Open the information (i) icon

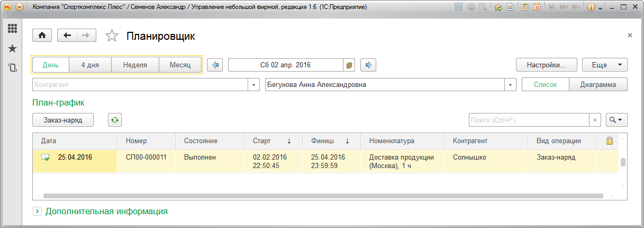click(591, 7)
